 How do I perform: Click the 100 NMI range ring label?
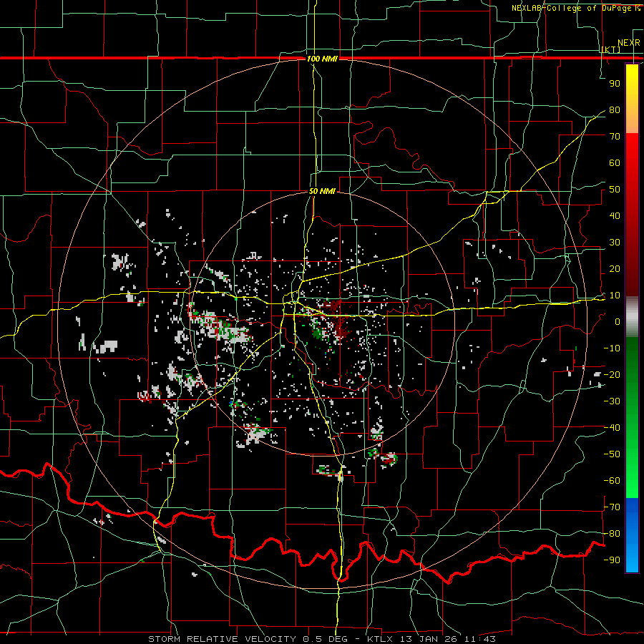coord(322,59)
